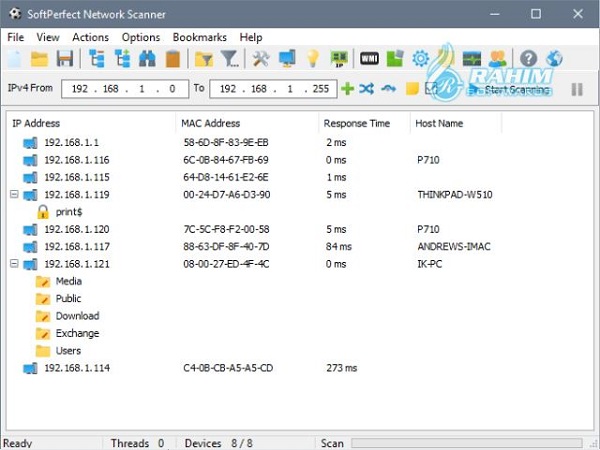Viewport: 600px width, 450px height.
Task: Click the clipboard paste icon
Action: (x=173, y=59)
